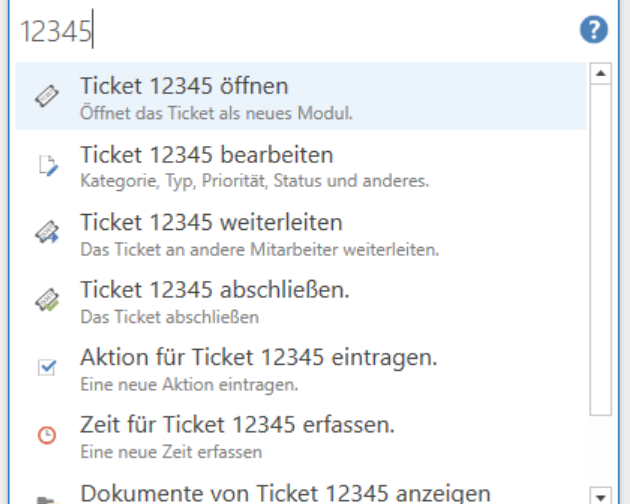The width and height of the screenshot is (630, 504).
Task: Choose 'Ticket 12345 abschließen.' command
Action: 214,290
